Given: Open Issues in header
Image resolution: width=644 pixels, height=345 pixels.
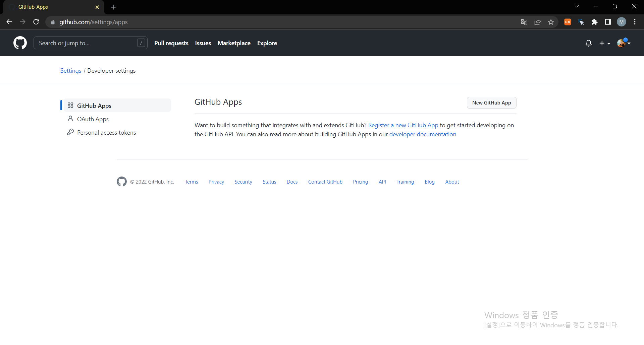Looking at the screenshot, I should click(203, 43).
